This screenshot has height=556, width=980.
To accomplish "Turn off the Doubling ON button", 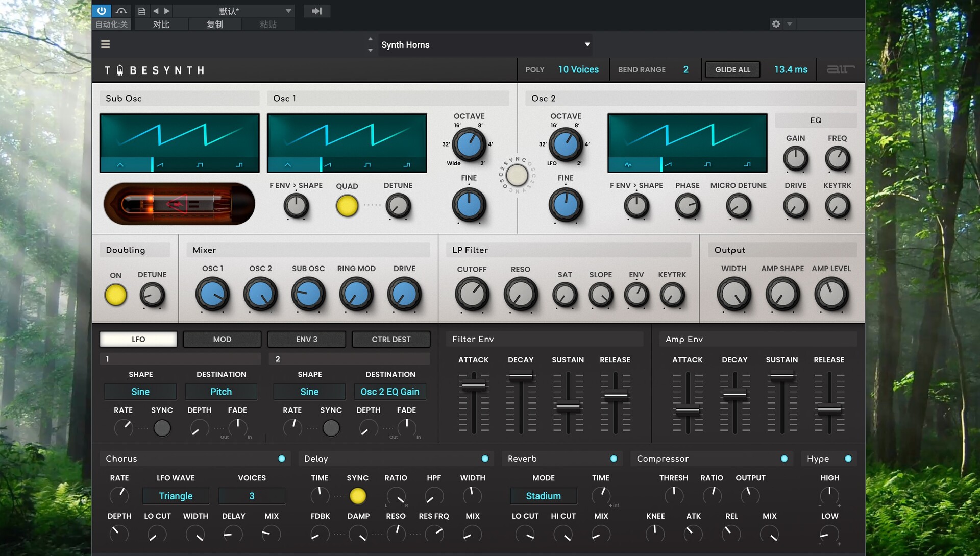I will tap(115, 295).
